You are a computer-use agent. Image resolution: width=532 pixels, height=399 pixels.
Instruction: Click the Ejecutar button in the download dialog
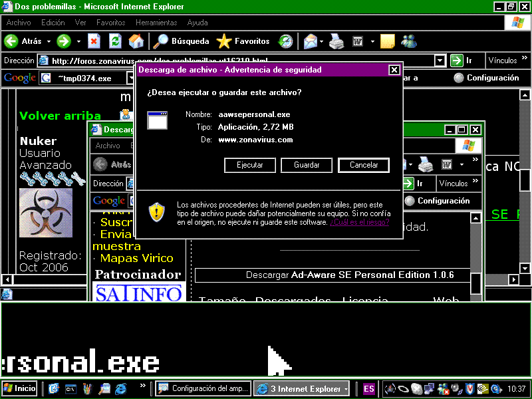pyautogui.click(x=250, y=165)
